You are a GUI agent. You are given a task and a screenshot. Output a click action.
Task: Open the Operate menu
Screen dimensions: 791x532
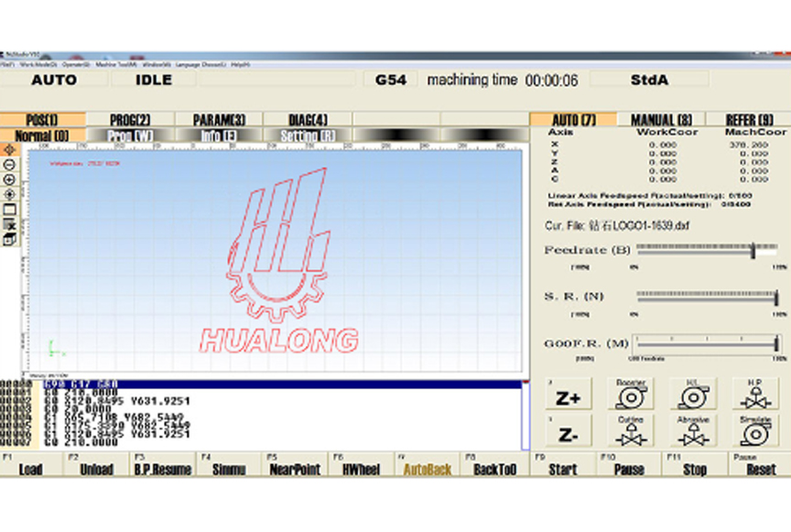pyautogui.click(x=76, y=65)
